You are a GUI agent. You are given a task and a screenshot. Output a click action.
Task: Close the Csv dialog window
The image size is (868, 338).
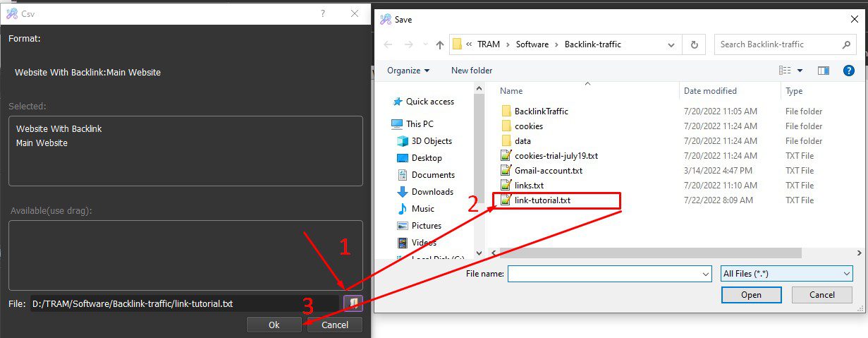[x=355, y=13]
